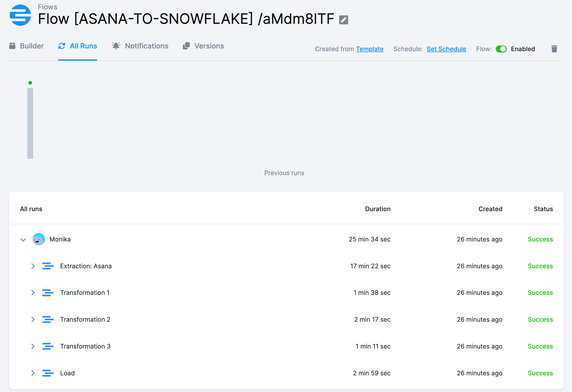Collapse the Monika run entry

23,240
